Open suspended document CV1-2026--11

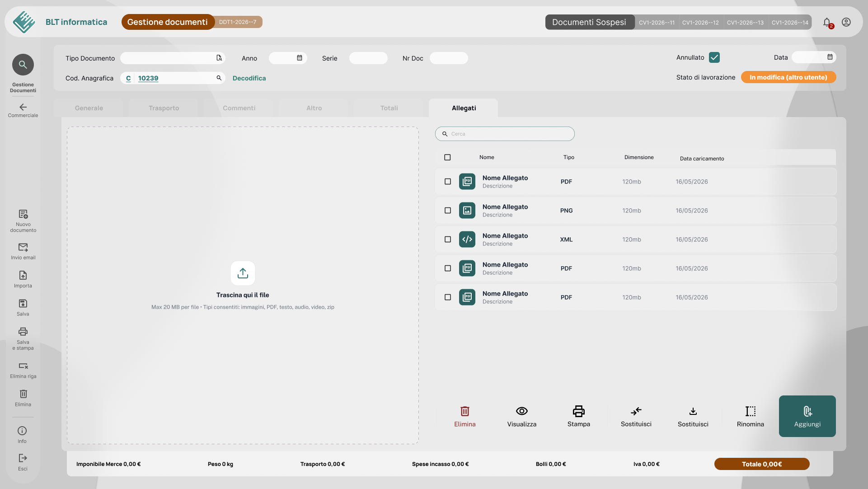[657, 22]
